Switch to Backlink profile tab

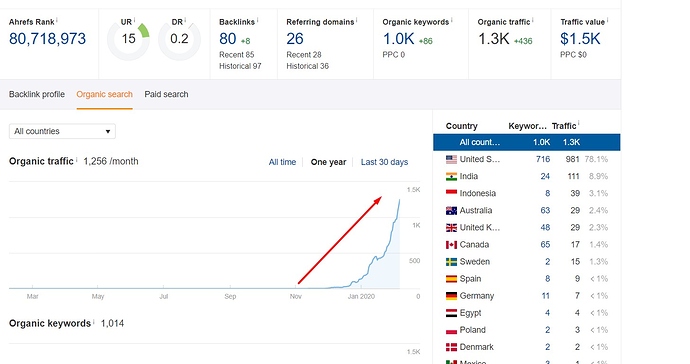[37, 94]
